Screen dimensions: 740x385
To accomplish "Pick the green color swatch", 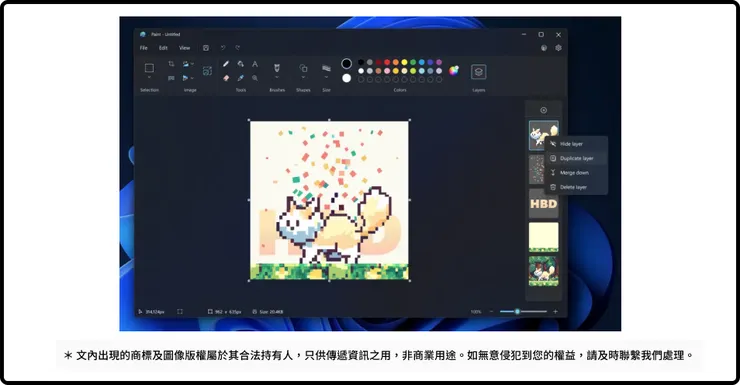I will click(x=413, y=62).
